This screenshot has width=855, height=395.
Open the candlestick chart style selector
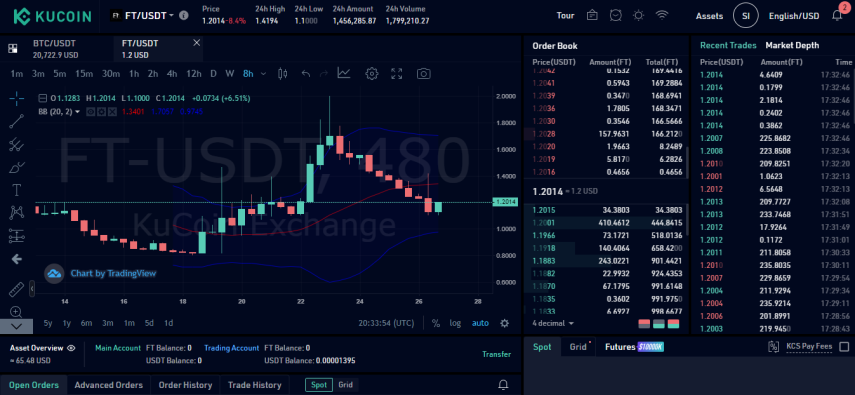(x=282, y=74)
